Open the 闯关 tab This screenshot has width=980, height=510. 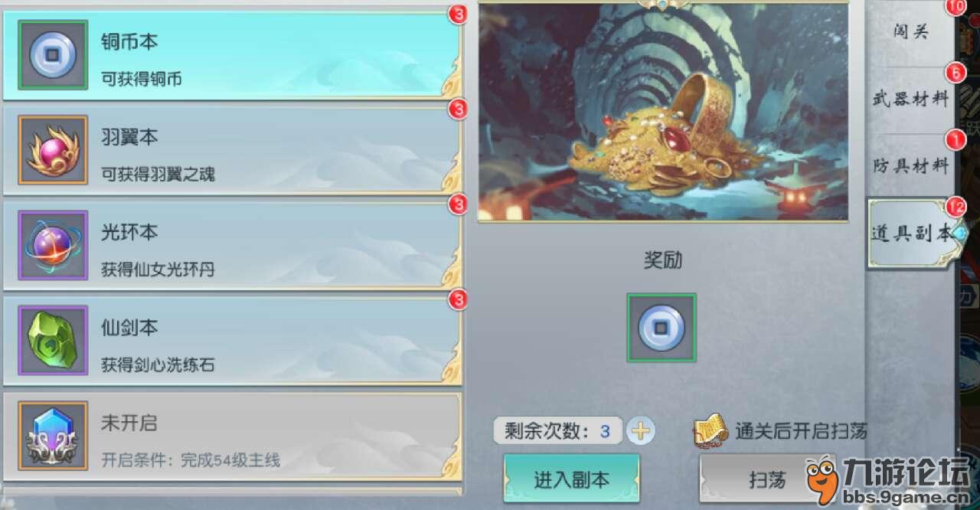(x=911, y=31)
